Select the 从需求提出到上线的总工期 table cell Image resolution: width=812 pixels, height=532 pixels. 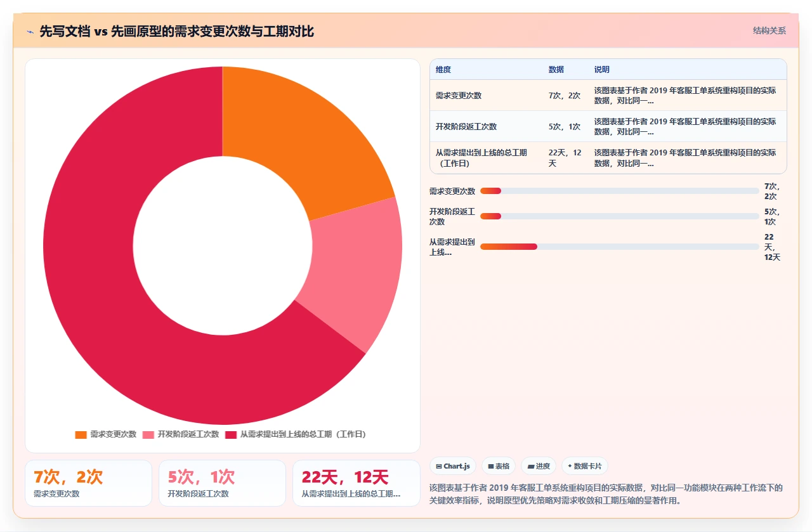[486, 158]
